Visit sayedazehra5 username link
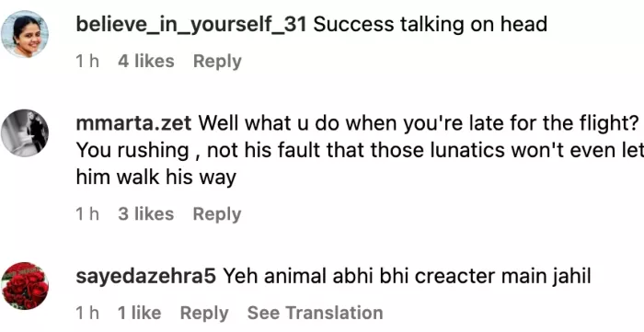The height and width of the screenshot is (332, 644). pyautogui.click(x=146, y=276)
